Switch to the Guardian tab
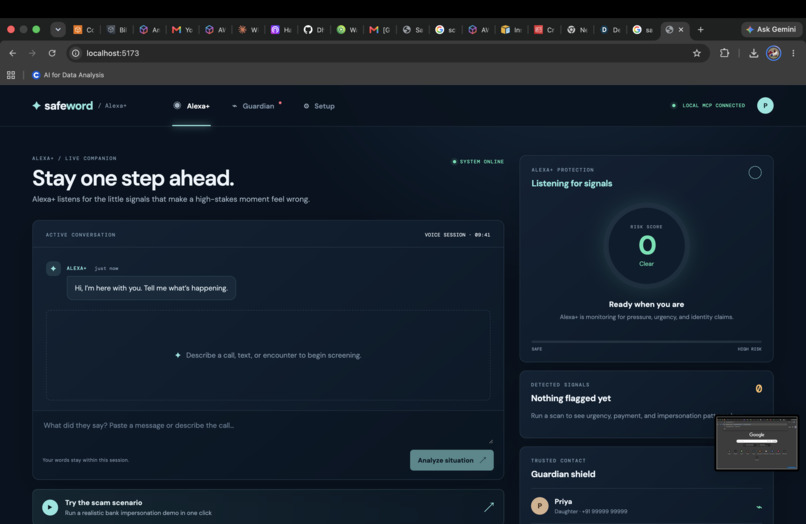Screen dimensions: 806x524 (253, 106)
